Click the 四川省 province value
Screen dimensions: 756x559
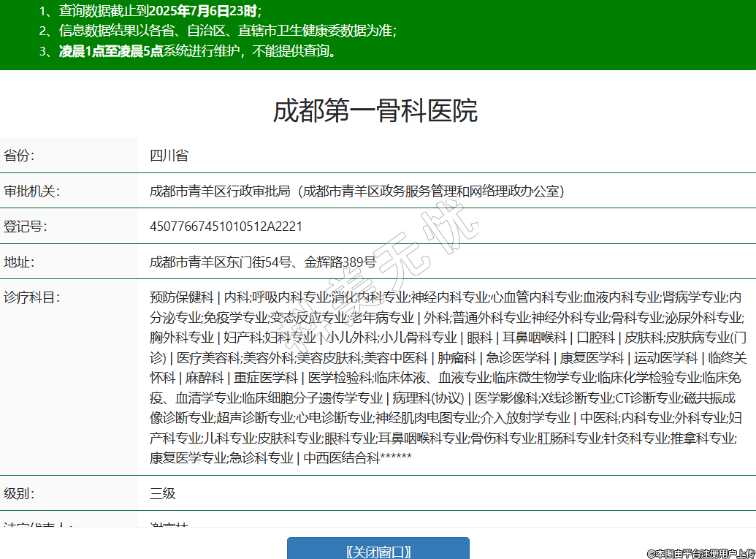169,156
